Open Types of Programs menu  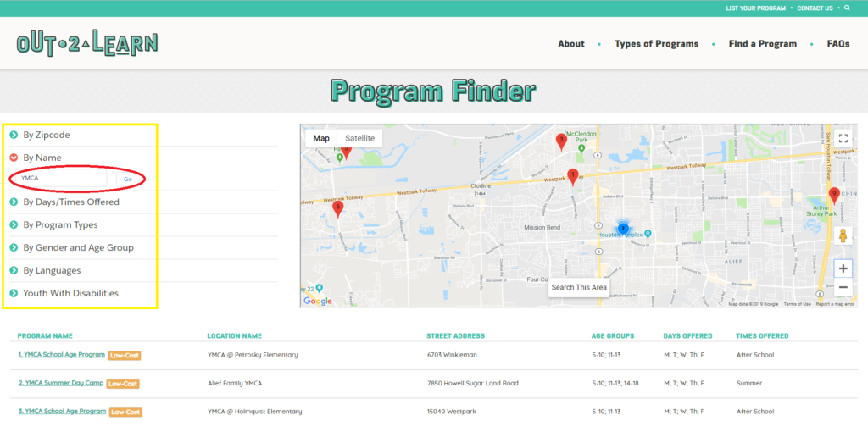(x=657, y=44)
